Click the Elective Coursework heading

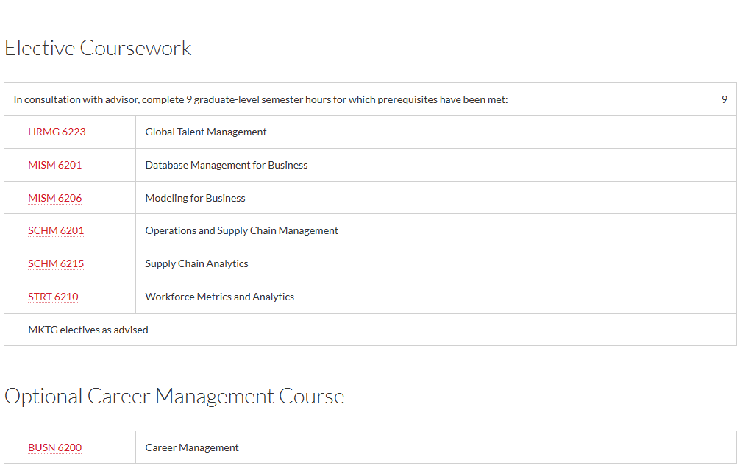(x=98, y=48)
